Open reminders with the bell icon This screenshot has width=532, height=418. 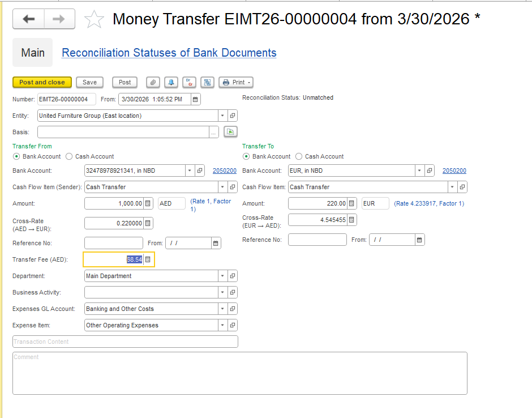click(171, 82)
